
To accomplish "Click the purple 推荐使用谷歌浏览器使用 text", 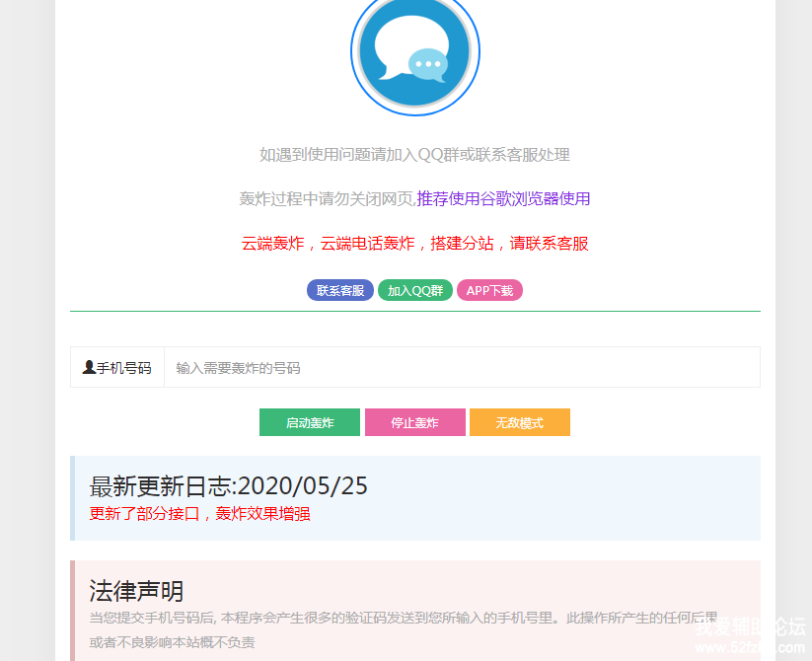I will coord(503,198).
